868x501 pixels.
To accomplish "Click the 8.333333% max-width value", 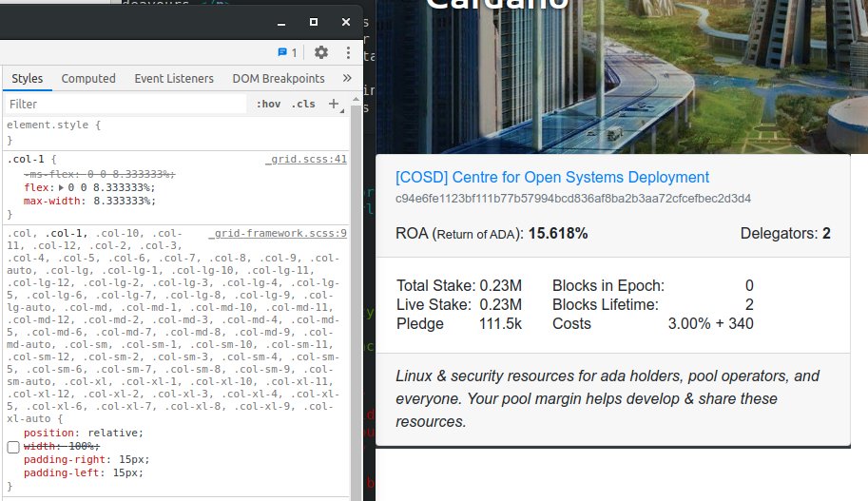I will coord(122,201).
